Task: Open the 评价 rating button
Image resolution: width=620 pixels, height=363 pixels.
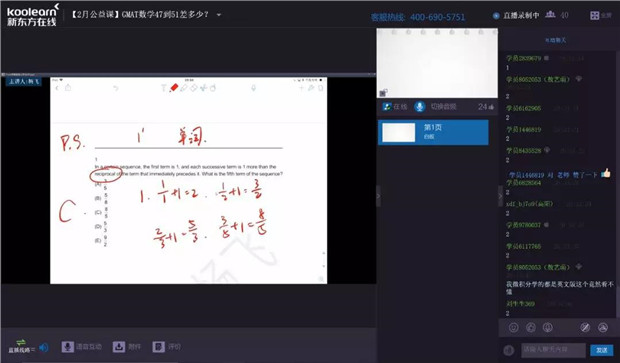Action: [166, 347]
